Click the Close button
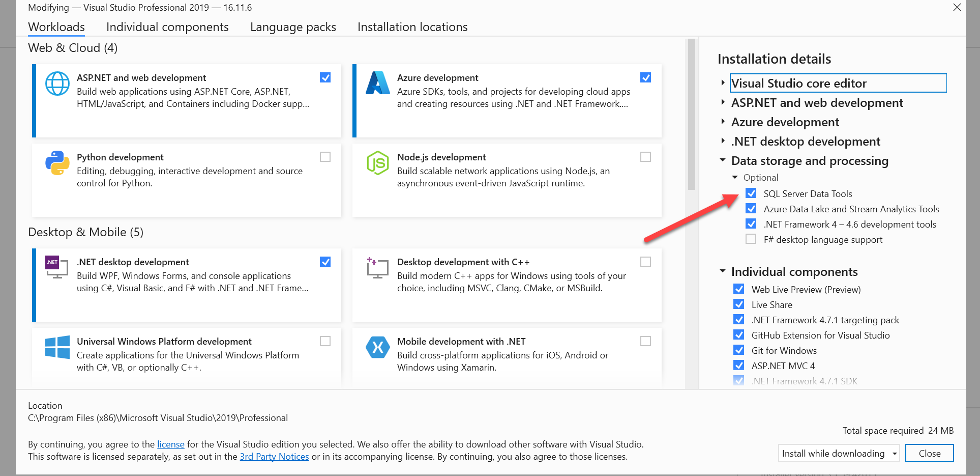This screenshot has height=476, width=980. pyautogui.click(x=929, y=453)
